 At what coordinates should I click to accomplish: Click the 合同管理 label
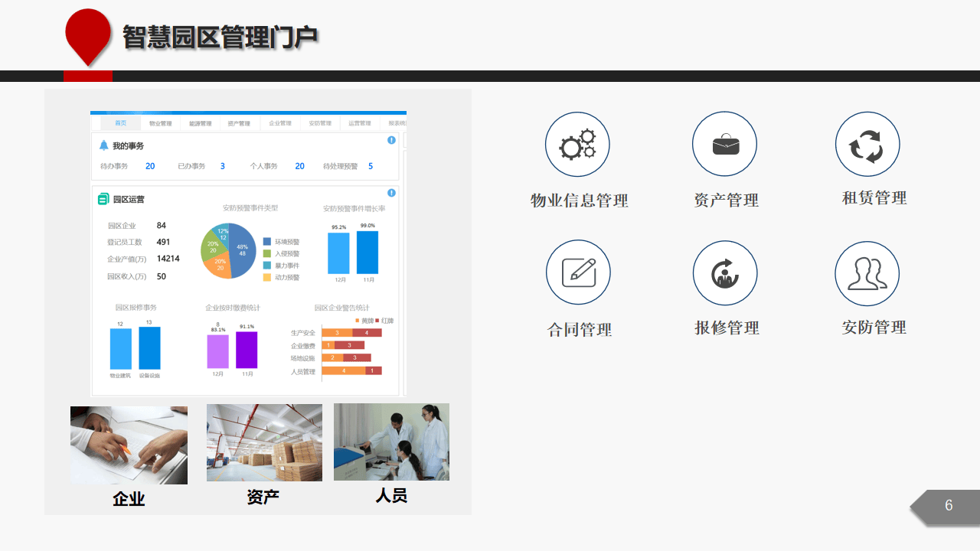click(580, 330)
